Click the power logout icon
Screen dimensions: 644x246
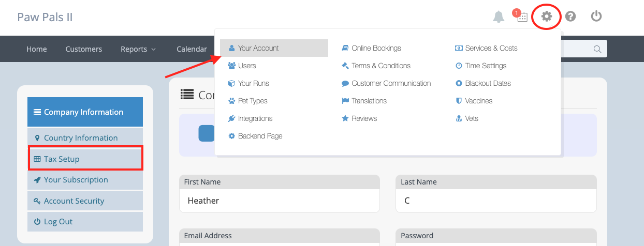596,17
